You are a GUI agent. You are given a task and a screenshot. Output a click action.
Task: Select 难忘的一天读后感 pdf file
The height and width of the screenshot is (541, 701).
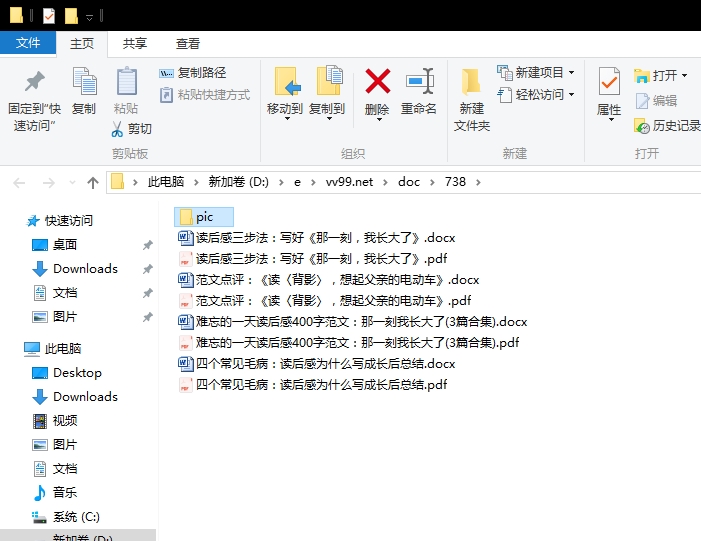[x=349, y=343]
